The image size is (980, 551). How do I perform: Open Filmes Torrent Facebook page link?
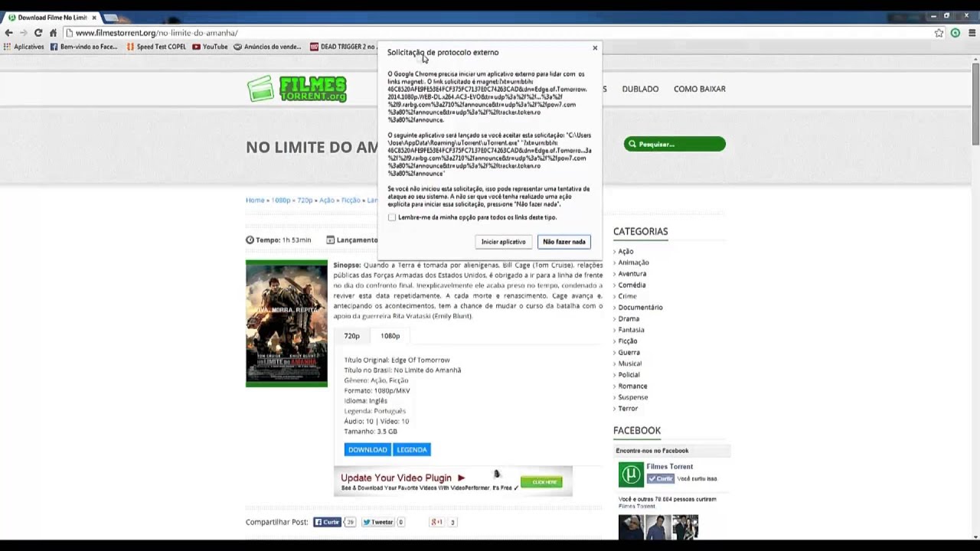(669, 467)
